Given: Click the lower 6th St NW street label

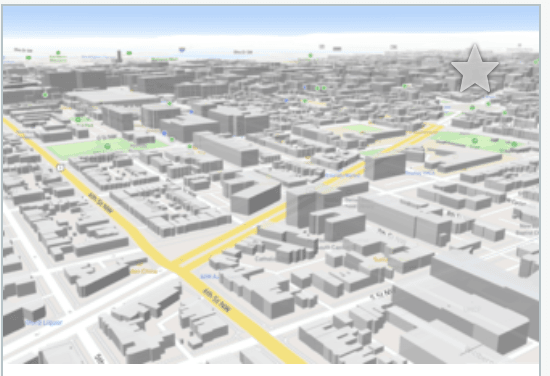Looking at the screenshot, I should click(217, 301).
